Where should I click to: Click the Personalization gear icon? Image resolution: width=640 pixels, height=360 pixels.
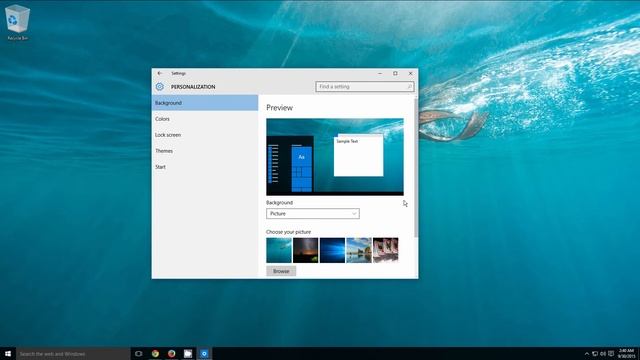160,87
